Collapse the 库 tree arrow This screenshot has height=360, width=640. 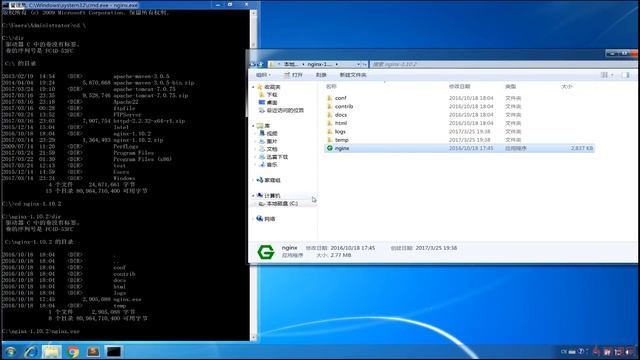[x=253, y=126]
